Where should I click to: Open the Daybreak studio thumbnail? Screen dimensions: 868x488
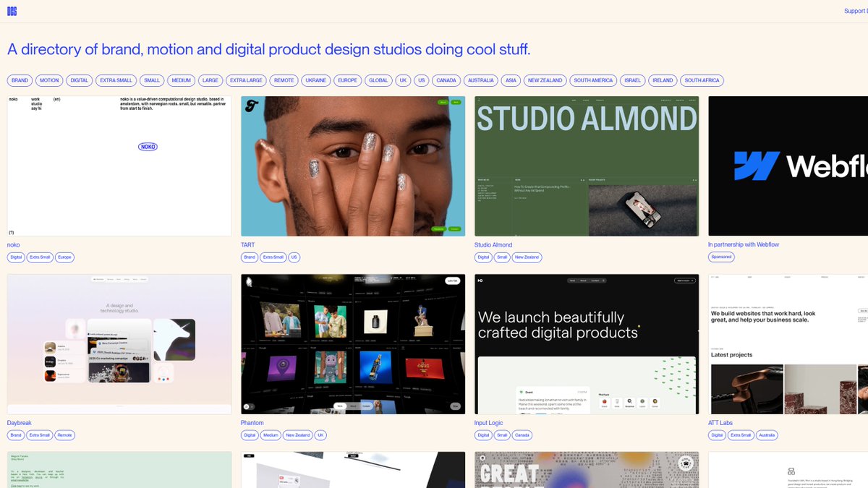pyautogui.click(x=119, y=344)
